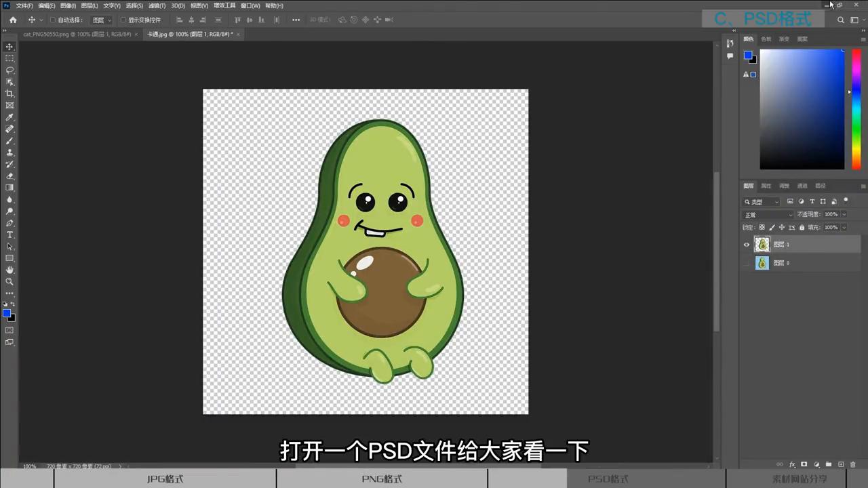This screenshot has width=868, height=488.
Task: Click the Home icon in options bar
Action: [13, 20]
